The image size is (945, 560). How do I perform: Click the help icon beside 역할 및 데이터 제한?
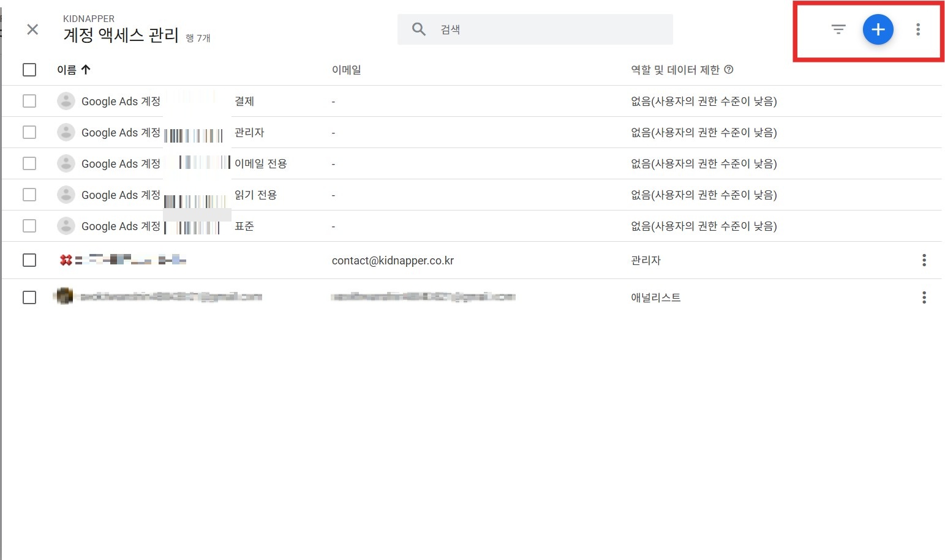[728, 69]
